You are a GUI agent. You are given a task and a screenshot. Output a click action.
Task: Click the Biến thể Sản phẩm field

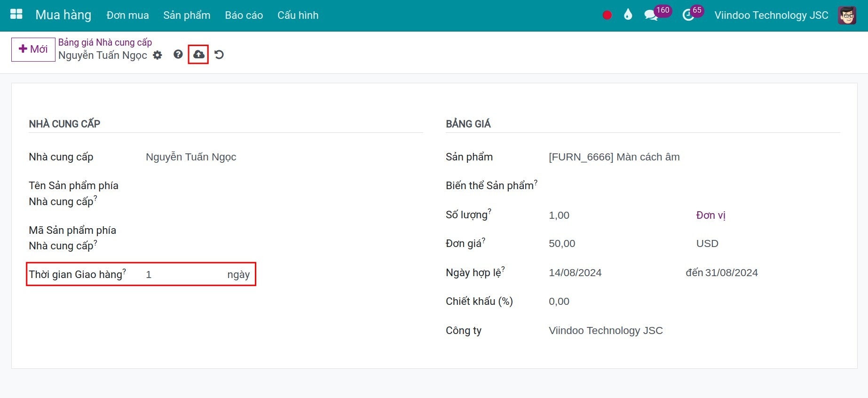click(x=694, y=186)
